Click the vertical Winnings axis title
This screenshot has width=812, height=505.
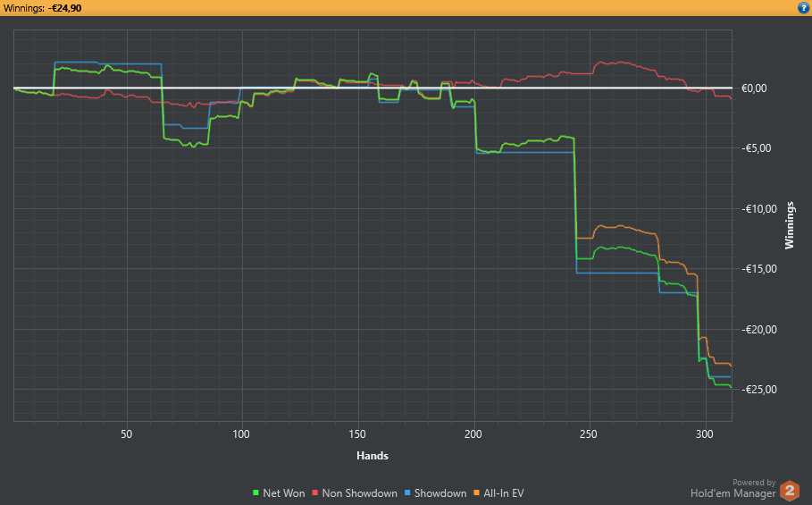coord(789,225)
